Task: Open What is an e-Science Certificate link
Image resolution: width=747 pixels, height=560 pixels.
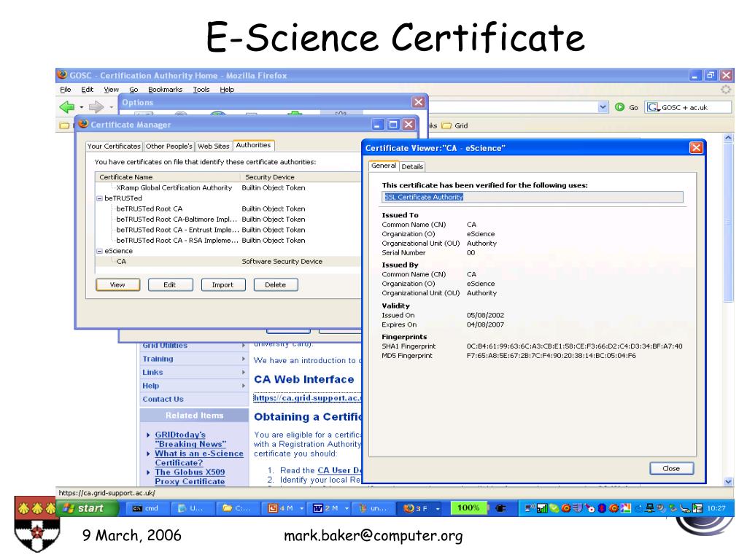Action: pos(198,458)
